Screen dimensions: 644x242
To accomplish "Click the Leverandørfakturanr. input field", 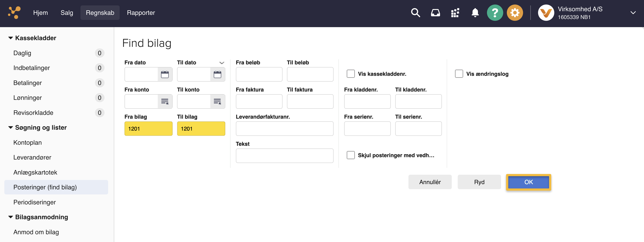I will (284, 129).
